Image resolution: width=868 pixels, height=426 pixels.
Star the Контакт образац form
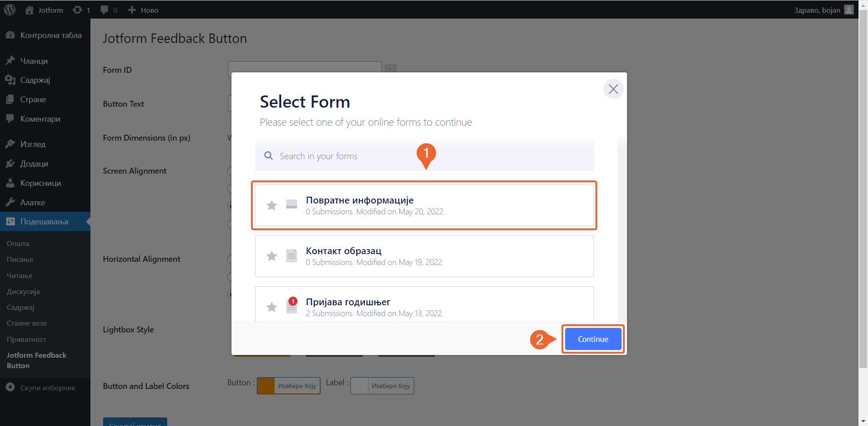pyautogui.click(x=272, y=256)
